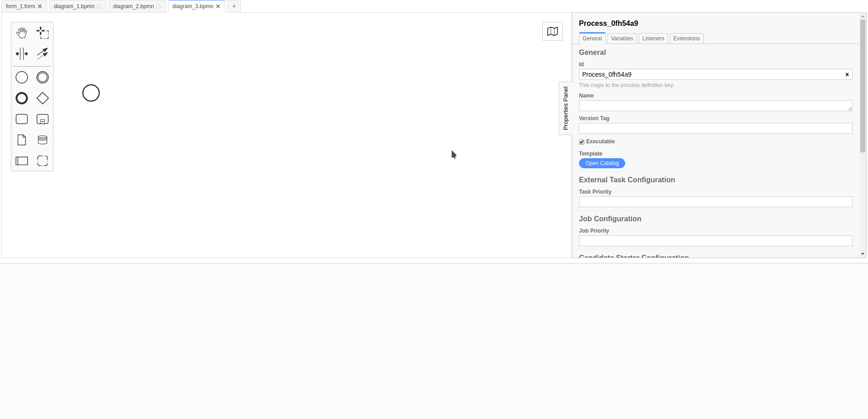This screenshot has height=419, width=868.
Task: Open a new tab with the plus button
Action: (x=234, y=6)
